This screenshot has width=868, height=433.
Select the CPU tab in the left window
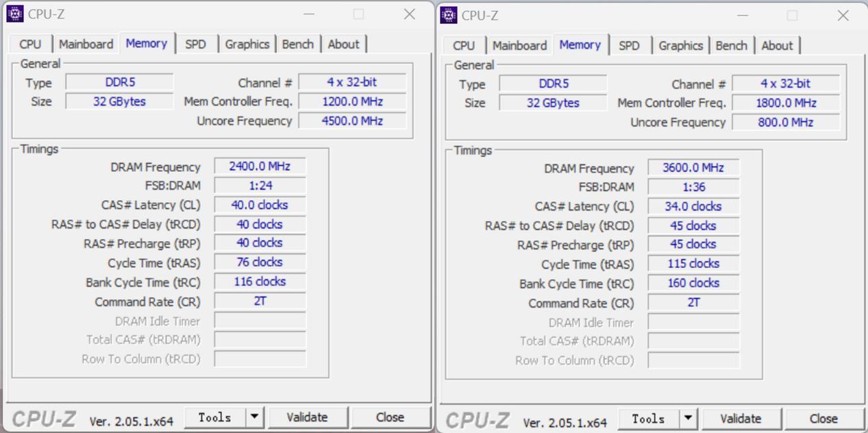(x=29, y=43)
